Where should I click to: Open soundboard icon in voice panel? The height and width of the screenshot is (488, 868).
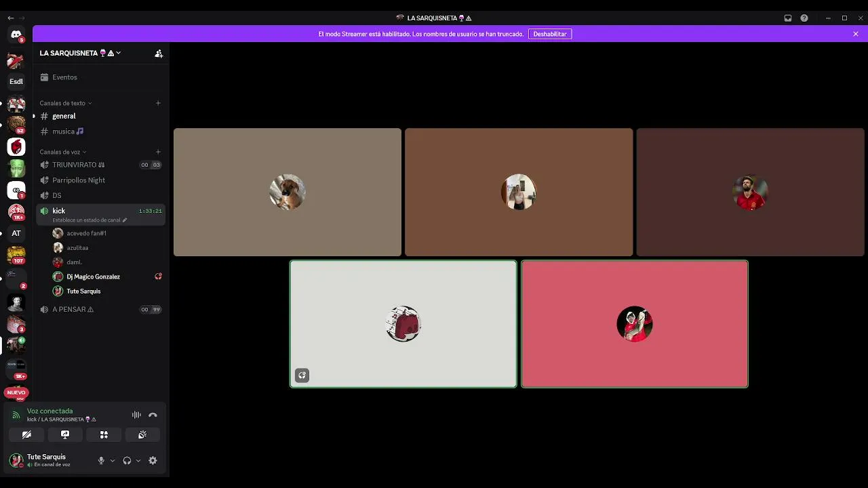click(142, 434)
